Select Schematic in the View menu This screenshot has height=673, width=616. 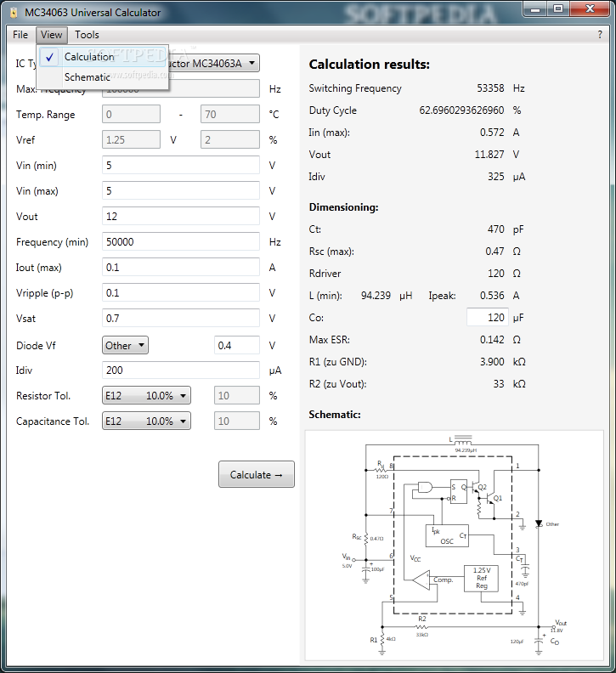coord(103,77)
